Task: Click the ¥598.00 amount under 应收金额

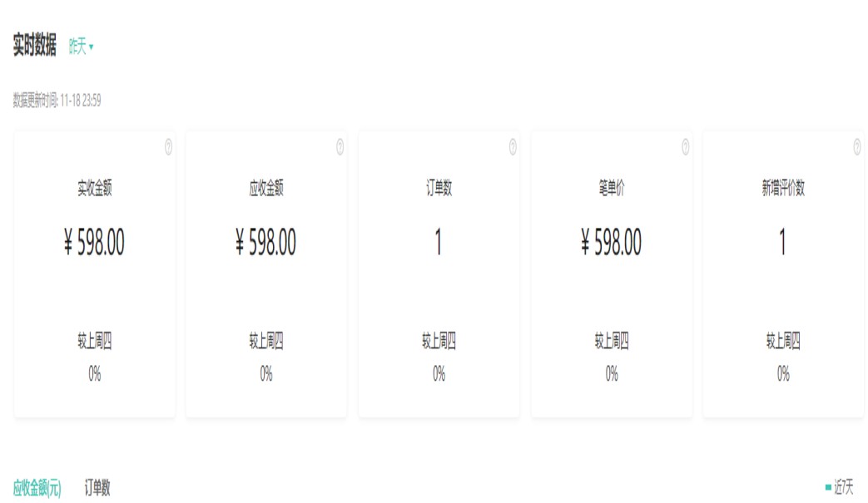Action: pos(266,243)
